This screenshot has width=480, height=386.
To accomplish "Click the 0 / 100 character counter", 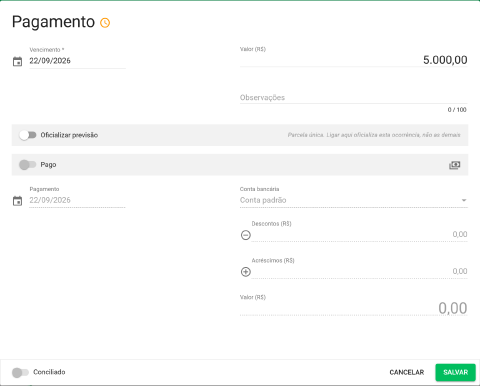I will 457,110.
